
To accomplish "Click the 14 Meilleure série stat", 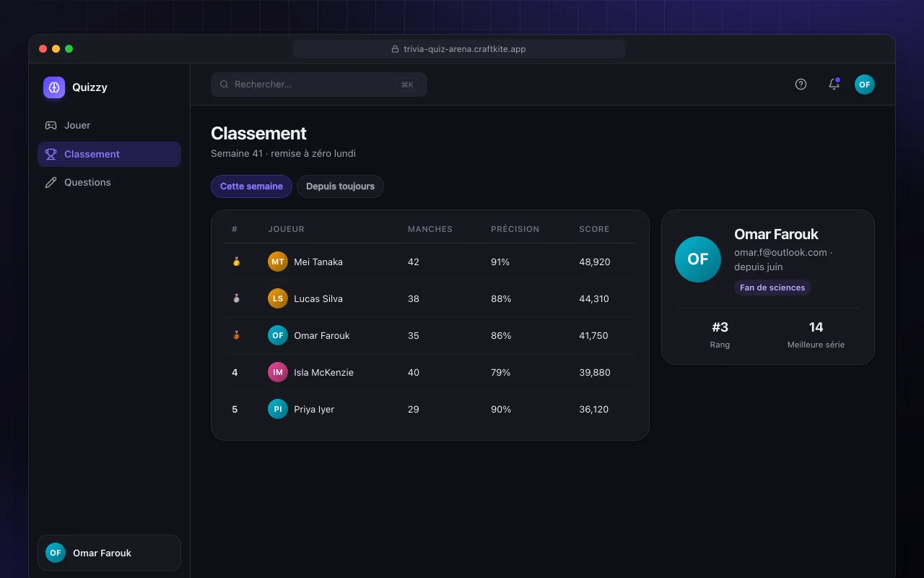I will 816,335.
